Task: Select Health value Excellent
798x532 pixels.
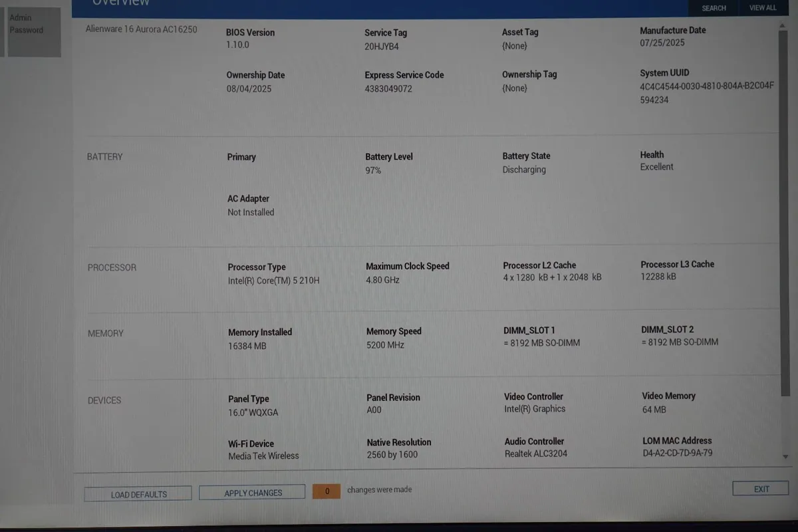Action: (x=657, y=167)
